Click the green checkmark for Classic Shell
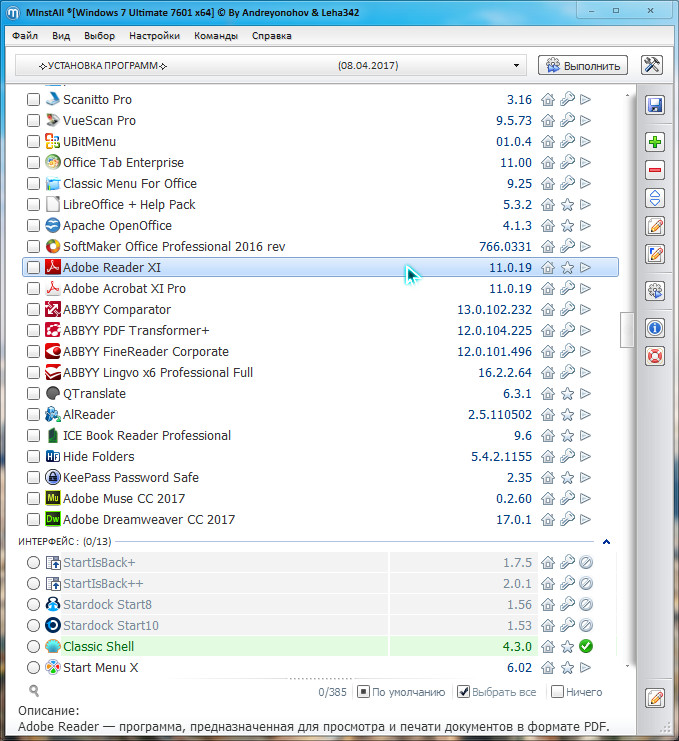Viewport: 679px width, 741px height. coord(586,646)
